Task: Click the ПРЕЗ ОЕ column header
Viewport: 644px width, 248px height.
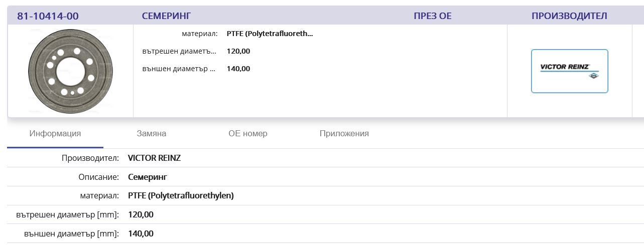Action: 433,16
